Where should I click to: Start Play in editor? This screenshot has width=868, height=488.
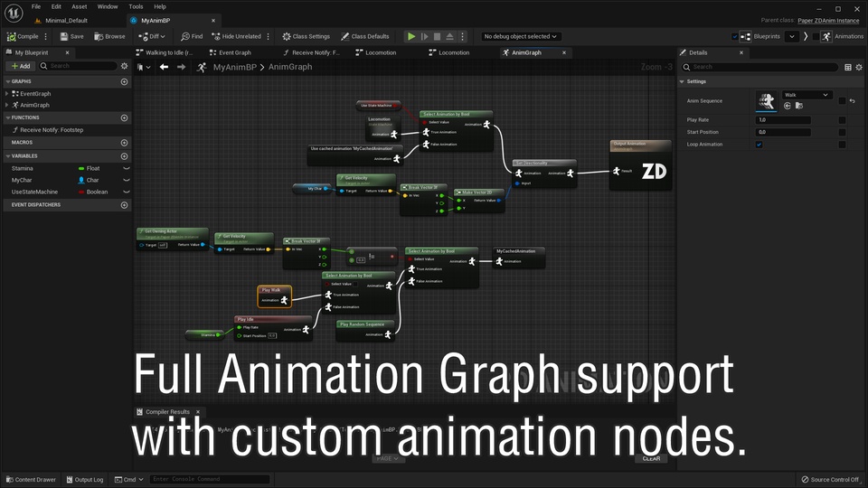(x=411, y=36)
